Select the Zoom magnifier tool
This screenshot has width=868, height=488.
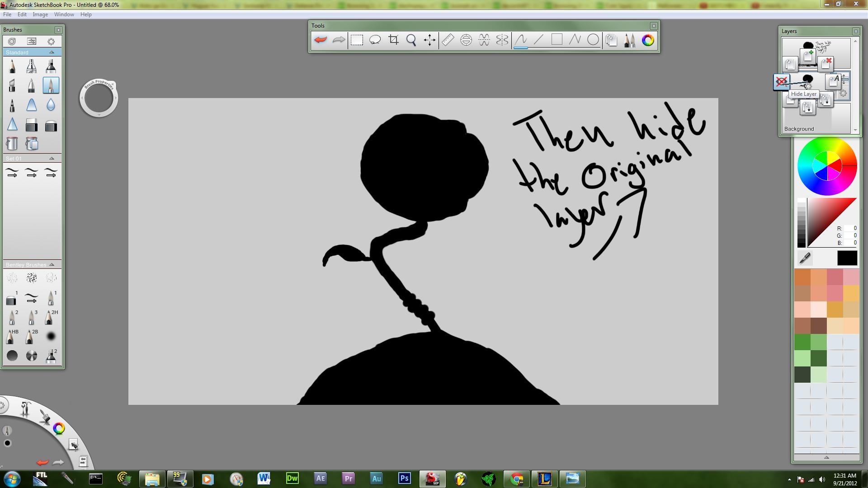coord(411,40)
